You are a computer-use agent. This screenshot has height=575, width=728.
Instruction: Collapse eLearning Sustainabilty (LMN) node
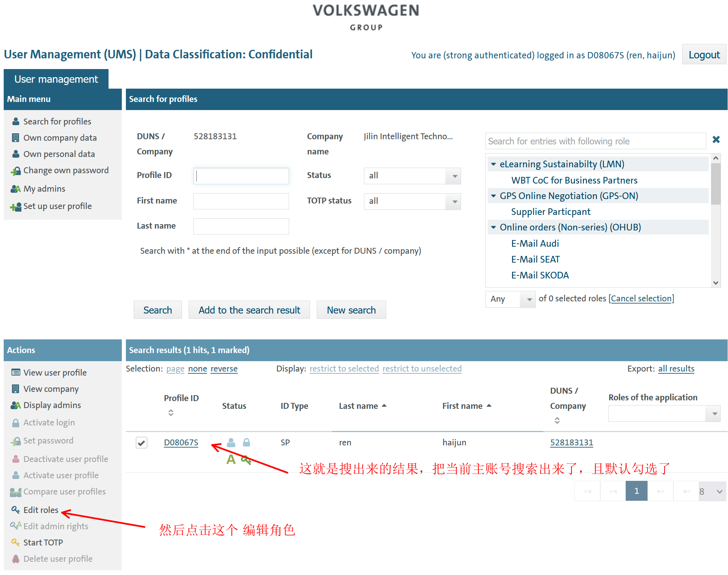(493, 164)
